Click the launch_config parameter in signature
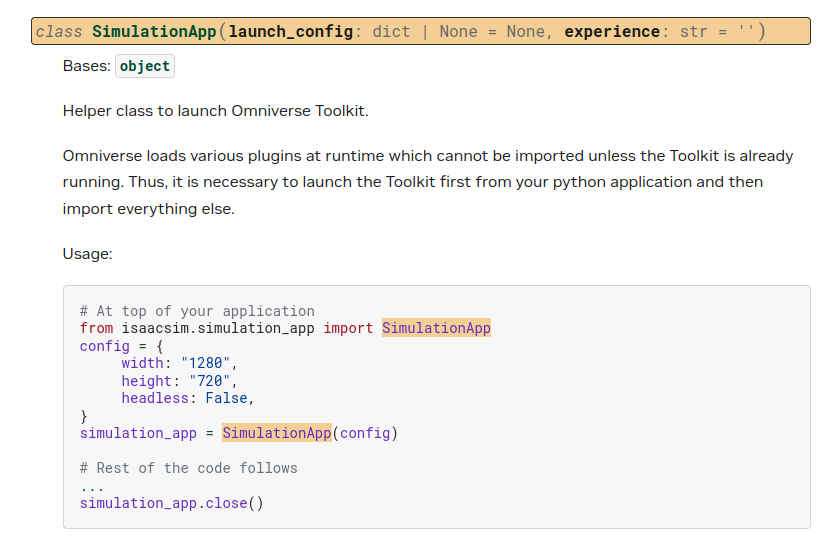Viewport: 830px width, 545px height. [291, 31]
